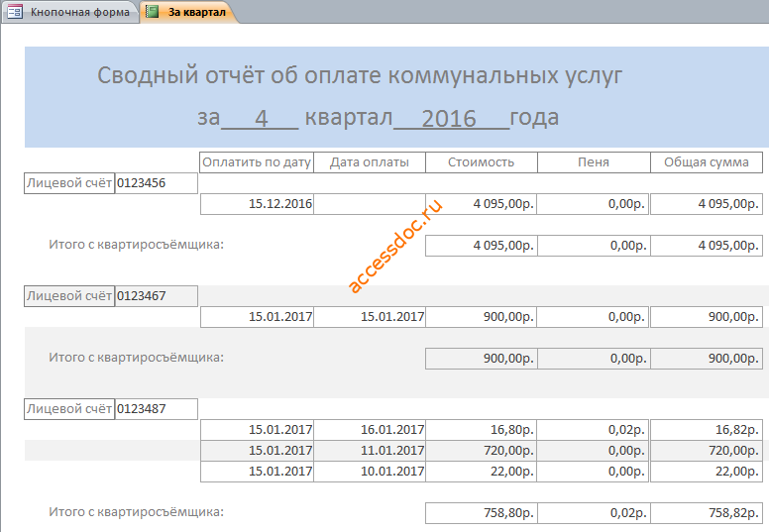Click the Пеня column header

(x=594, y=162)
